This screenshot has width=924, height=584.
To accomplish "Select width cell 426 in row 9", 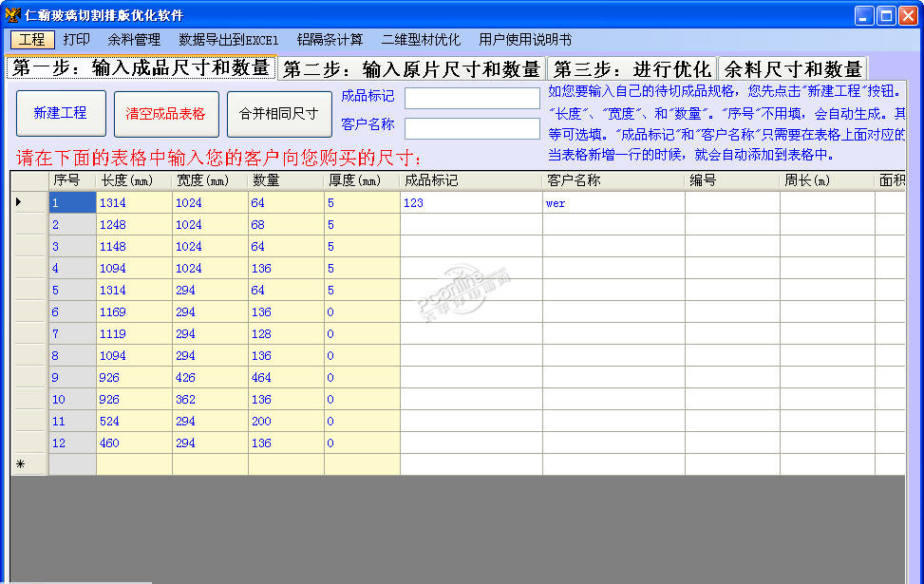I will (x=210, y=377).
